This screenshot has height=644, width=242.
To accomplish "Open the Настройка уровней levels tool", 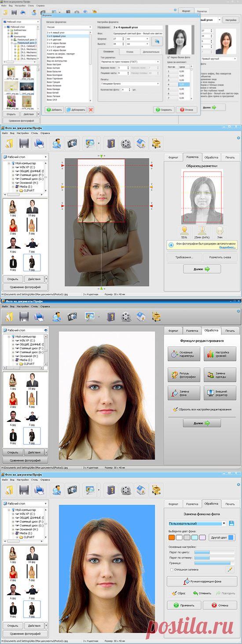I will click(220, 354).
